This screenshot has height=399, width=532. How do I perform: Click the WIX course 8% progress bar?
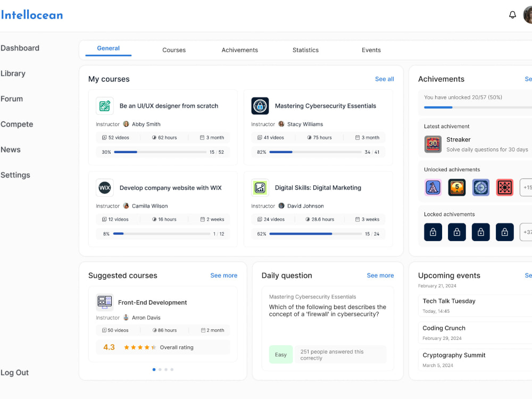click(x=162, y=234)
